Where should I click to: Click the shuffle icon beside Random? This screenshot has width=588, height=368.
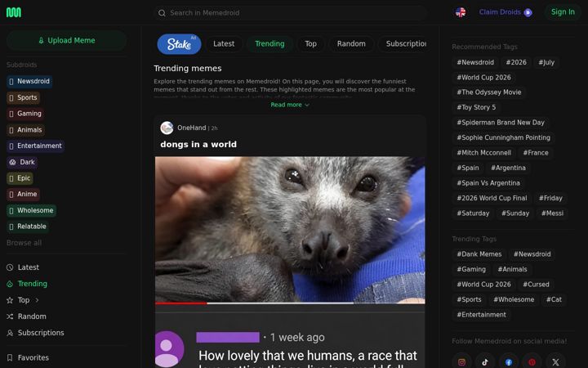[10, 316]
